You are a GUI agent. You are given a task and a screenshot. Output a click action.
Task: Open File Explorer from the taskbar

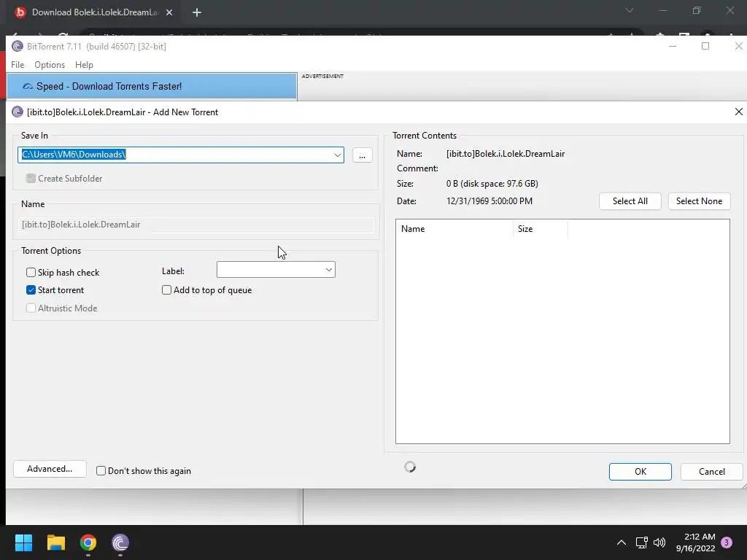[x=55, y=542]
